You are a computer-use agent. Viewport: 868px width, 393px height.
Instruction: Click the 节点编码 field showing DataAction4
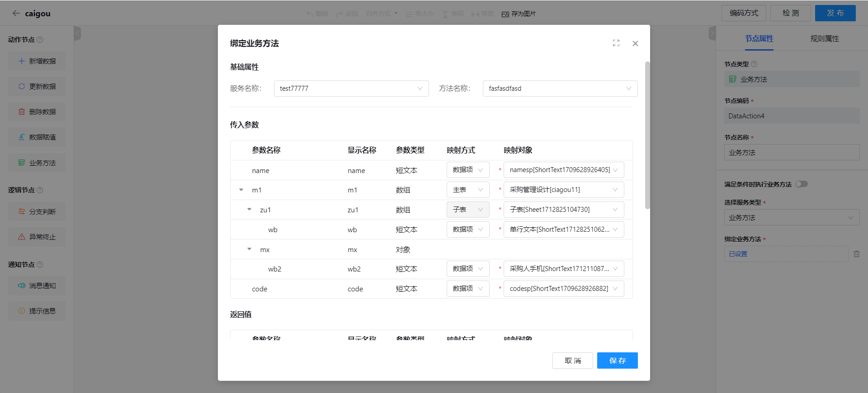pyautogui.click(x=792, y=116)
